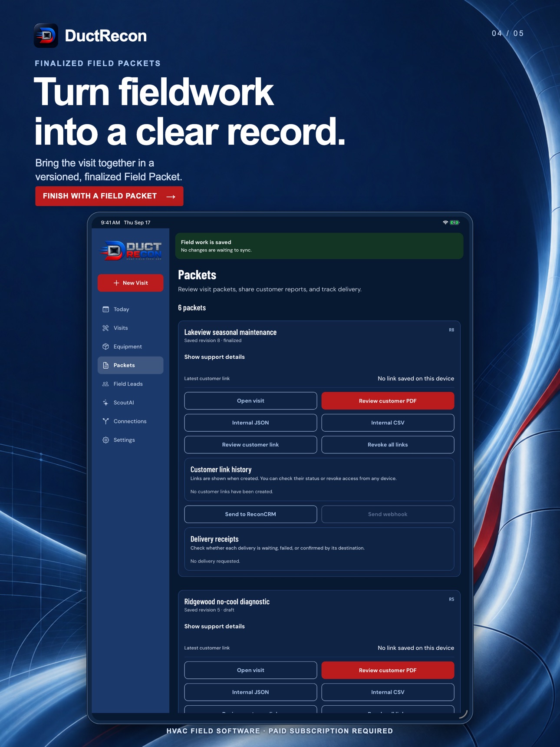Screen dimensions: 560x747
Task: Open Field Leads in the sidebar
Action: [x=130, y=384]
